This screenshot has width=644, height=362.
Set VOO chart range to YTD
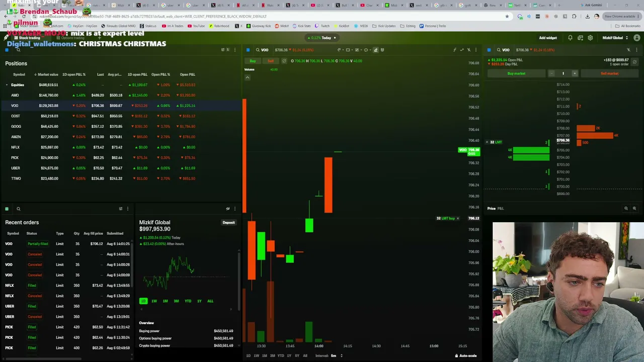pos(281,355)
